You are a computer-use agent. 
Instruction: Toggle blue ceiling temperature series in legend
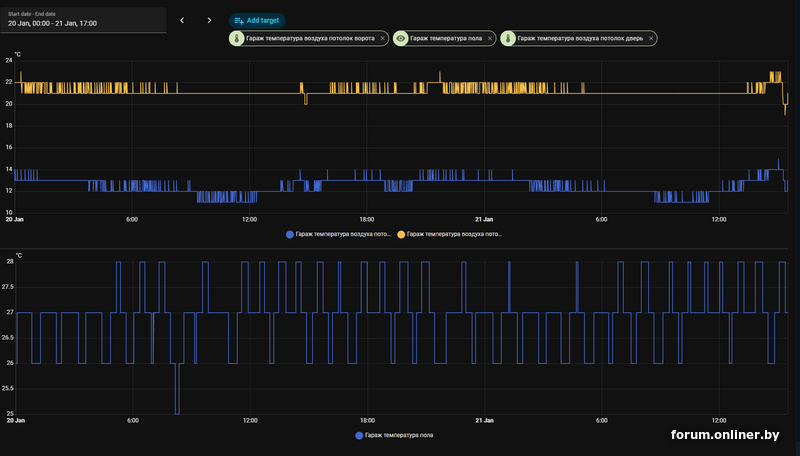tap(338, 233)
